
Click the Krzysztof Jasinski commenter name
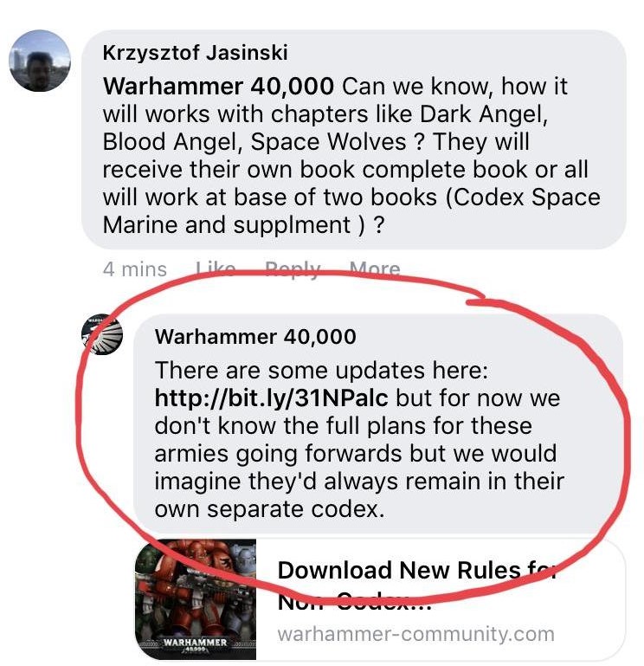pyautogui.click(x=196, y=53)
